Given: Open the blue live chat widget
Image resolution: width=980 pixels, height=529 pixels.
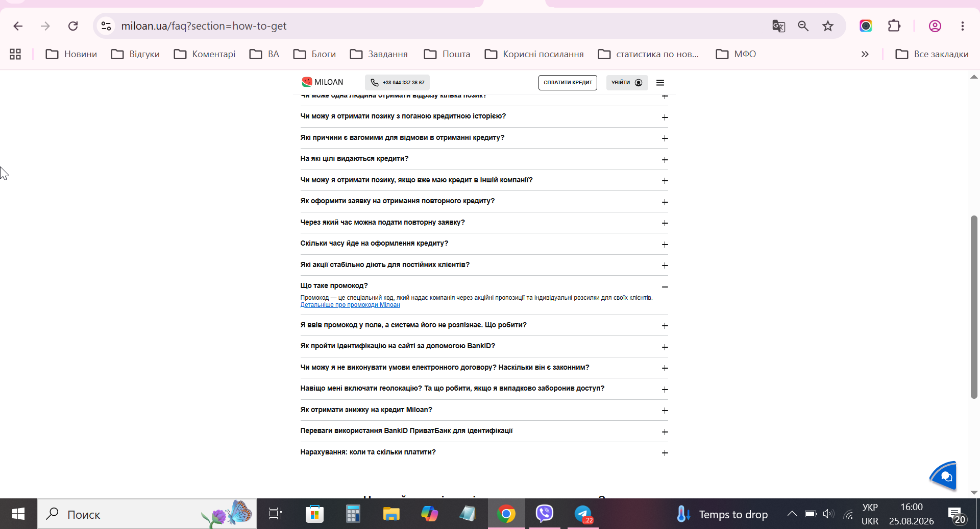Looking at the screenshot, I should (x=943, y=476).
